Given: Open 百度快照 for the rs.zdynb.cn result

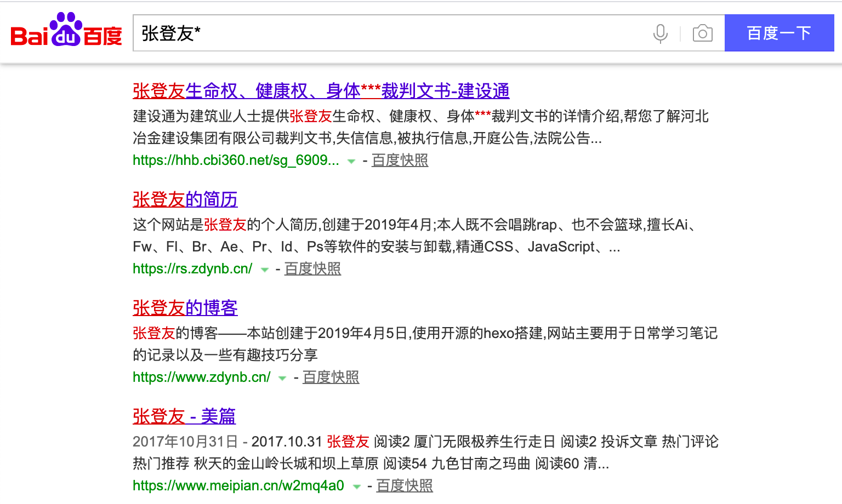Looking at the screenshot, I should click(313, 269).
